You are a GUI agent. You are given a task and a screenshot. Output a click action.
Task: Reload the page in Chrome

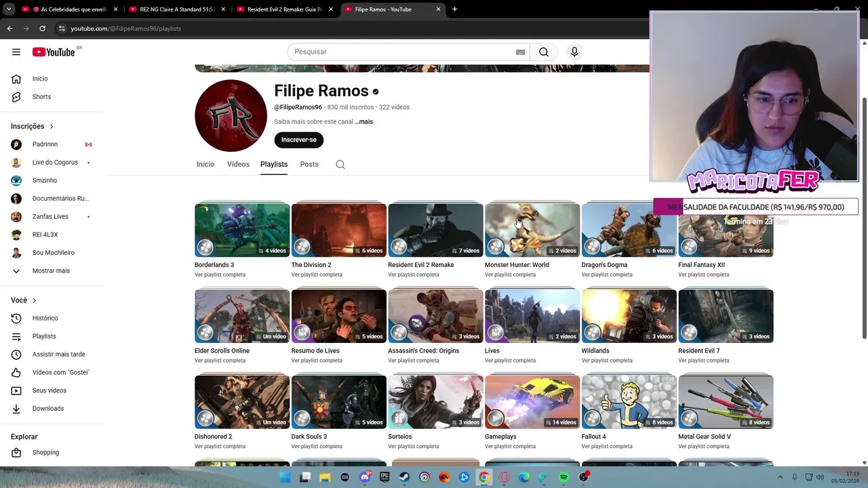click(x=42, y=28)
